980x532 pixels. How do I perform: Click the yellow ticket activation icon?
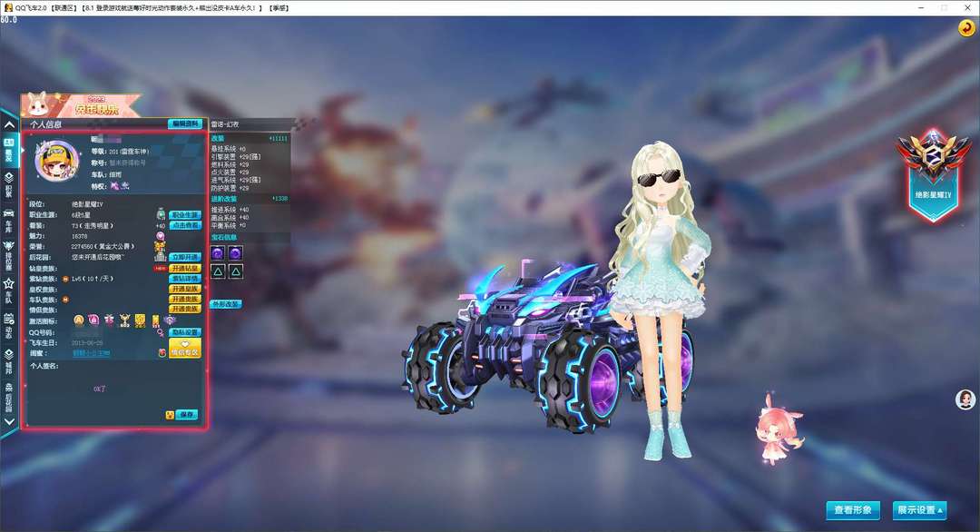(156, 320)
